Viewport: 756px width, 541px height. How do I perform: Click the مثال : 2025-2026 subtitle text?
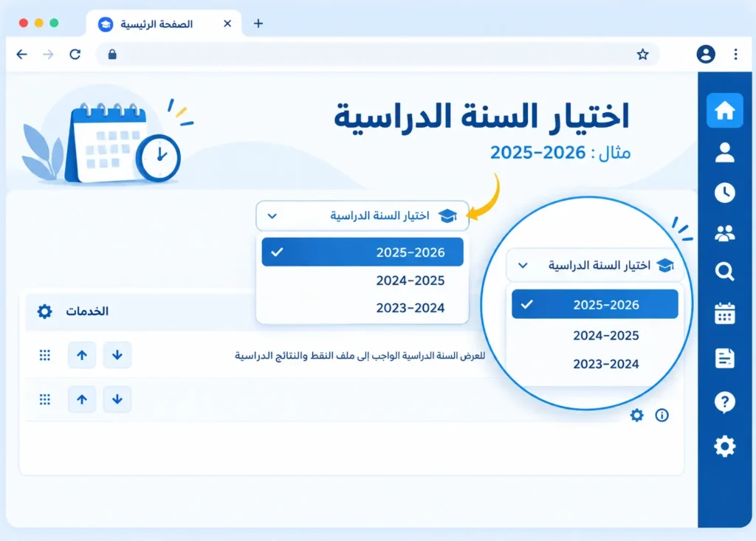pyautogui.click(x=560, y=153)
